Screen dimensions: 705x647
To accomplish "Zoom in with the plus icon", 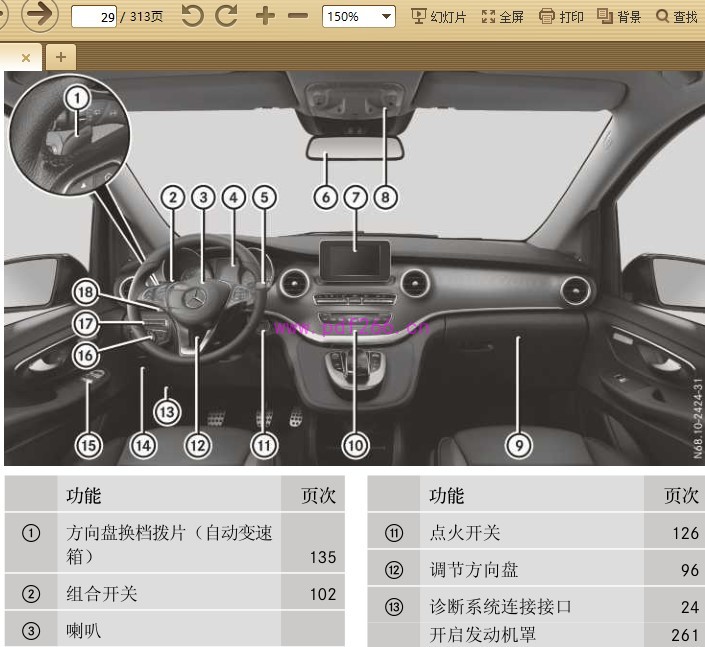I will point(265,16).
